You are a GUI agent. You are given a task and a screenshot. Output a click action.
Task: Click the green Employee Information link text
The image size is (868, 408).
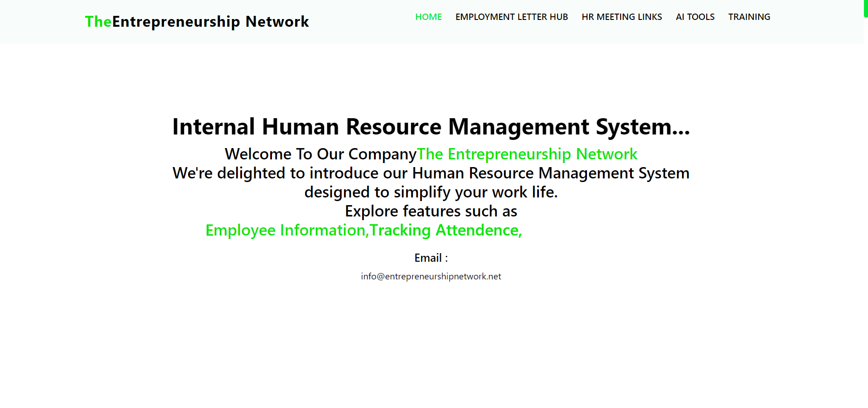click(x=285, y=230)
